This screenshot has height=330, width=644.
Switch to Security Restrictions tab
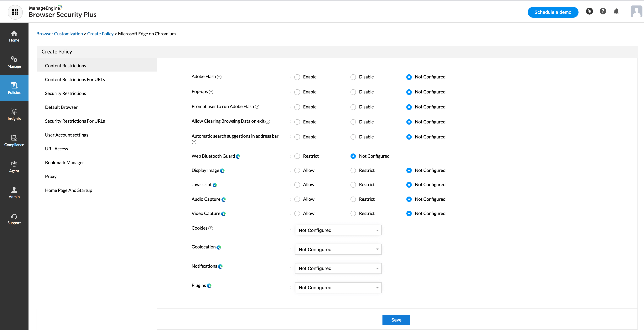coord(65,93)
